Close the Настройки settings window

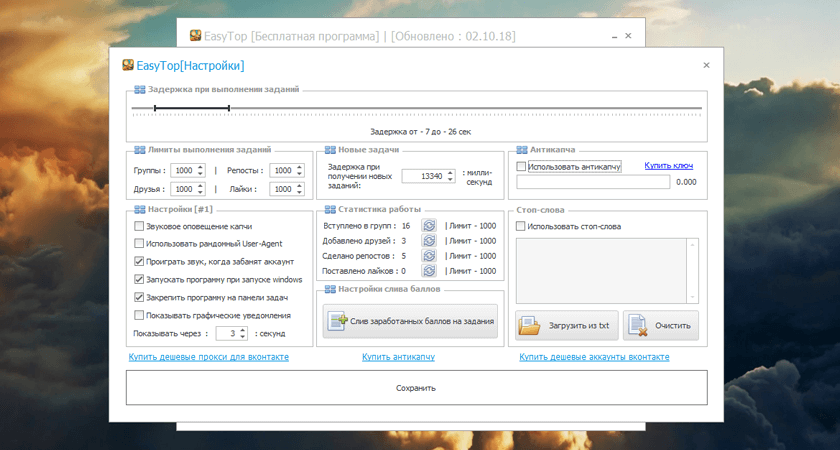706,65
